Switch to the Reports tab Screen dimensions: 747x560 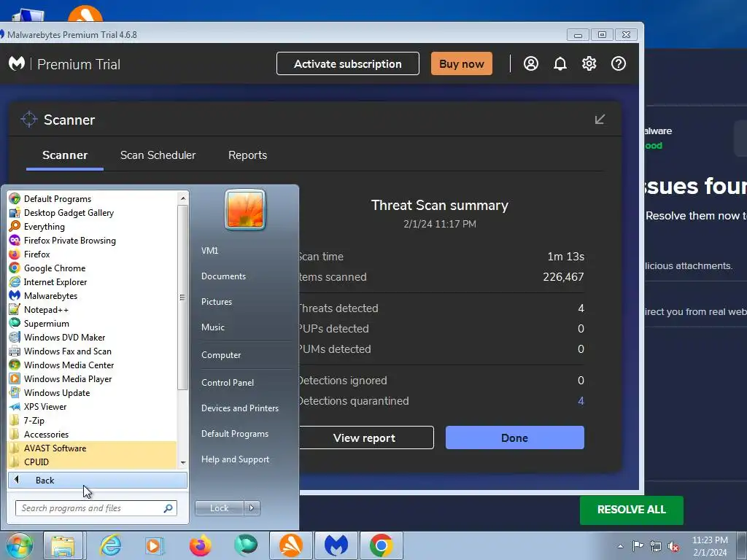(247, 155)
